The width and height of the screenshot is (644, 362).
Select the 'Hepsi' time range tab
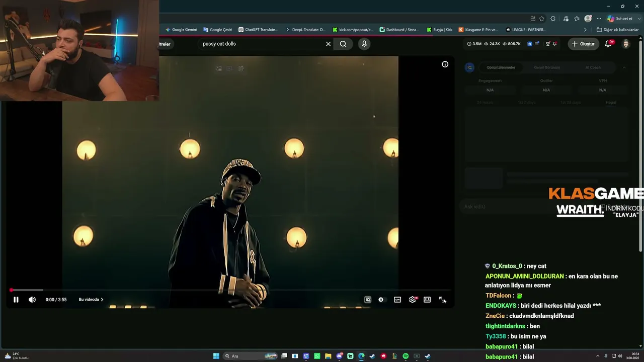tap(611, 103)
